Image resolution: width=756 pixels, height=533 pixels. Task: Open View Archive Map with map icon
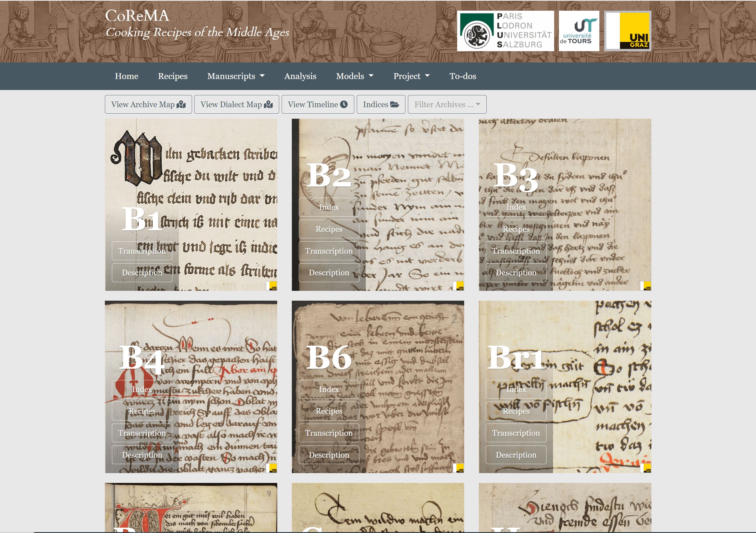148,104
